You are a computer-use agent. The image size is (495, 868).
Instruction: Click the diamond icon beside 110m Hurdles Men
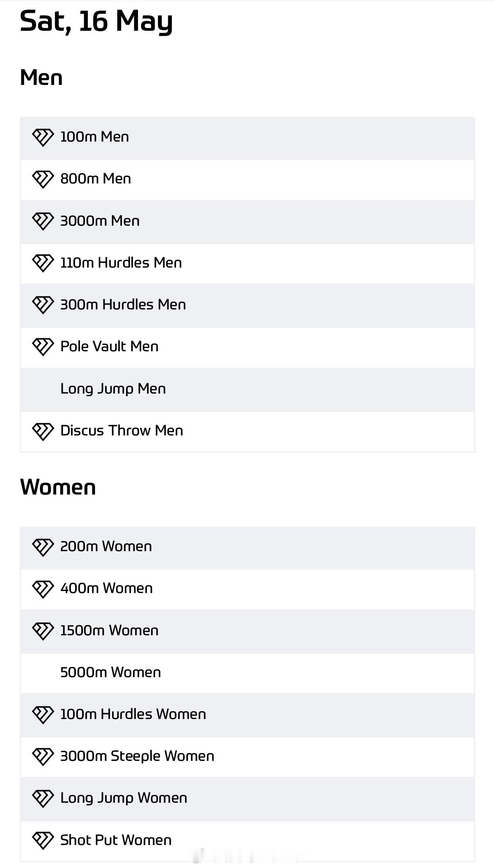pyautogui.click(x=43, y=263)
